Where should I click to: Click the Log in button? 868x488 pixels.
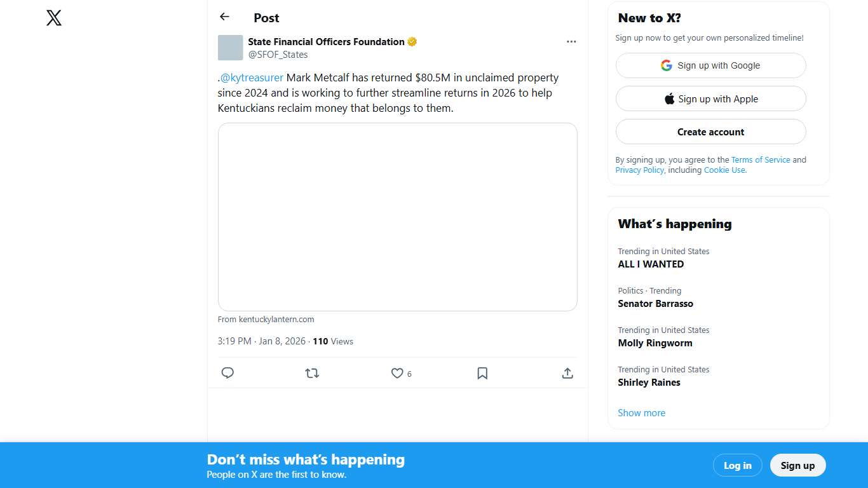click(737, 466)
